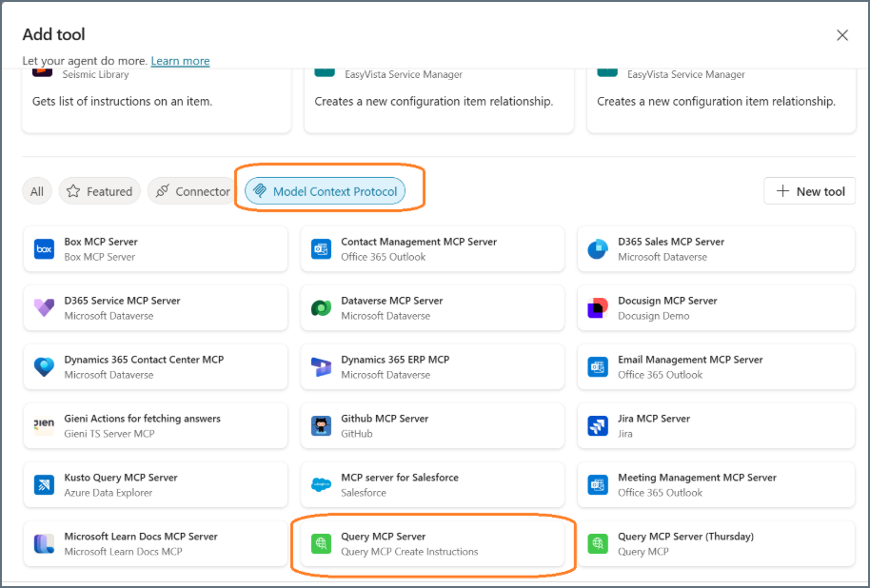Click the Dataverse MCP Server green icon
Image resolution: width=870 pixels, height=588 pixels.
coord(322,308)
